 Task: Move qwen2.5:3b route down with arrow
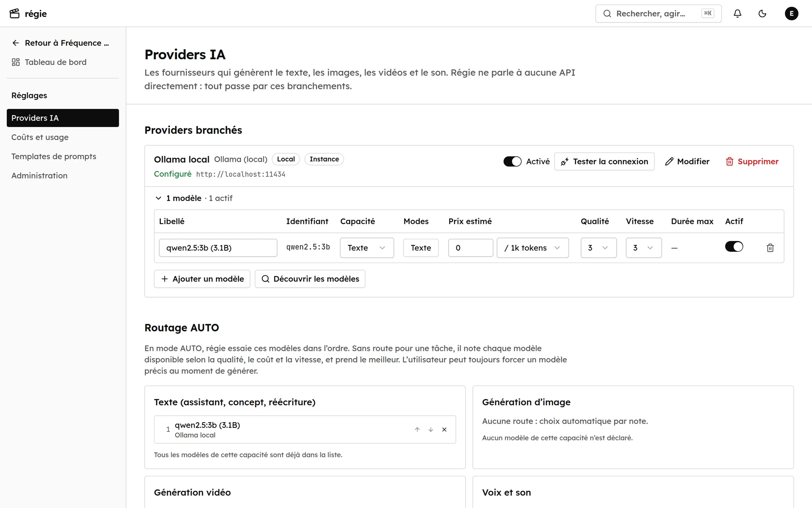click(x=431, y=429)
